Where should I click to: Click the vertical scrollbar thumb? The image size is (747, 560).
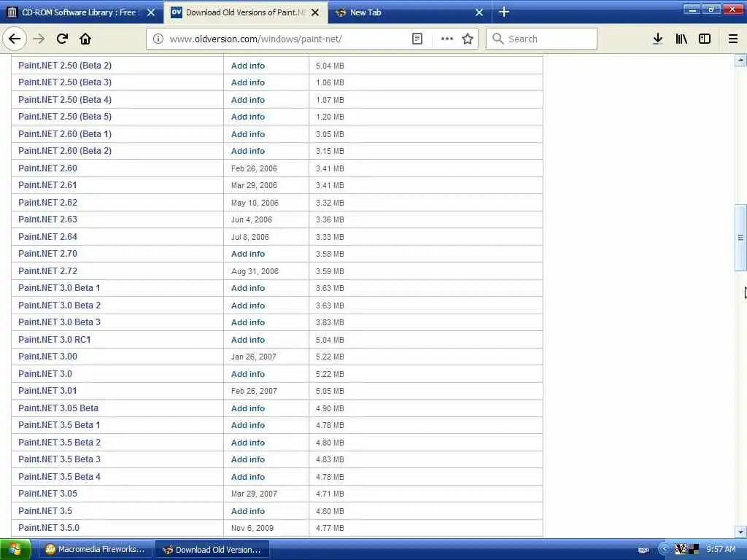[740, 238]
